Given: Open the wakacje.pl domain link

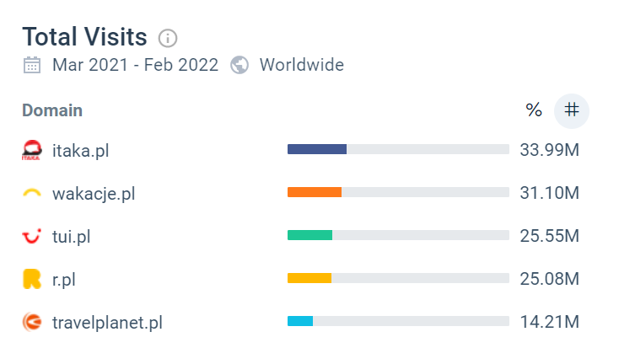Looking at the screenshot, I should [94, 194].
